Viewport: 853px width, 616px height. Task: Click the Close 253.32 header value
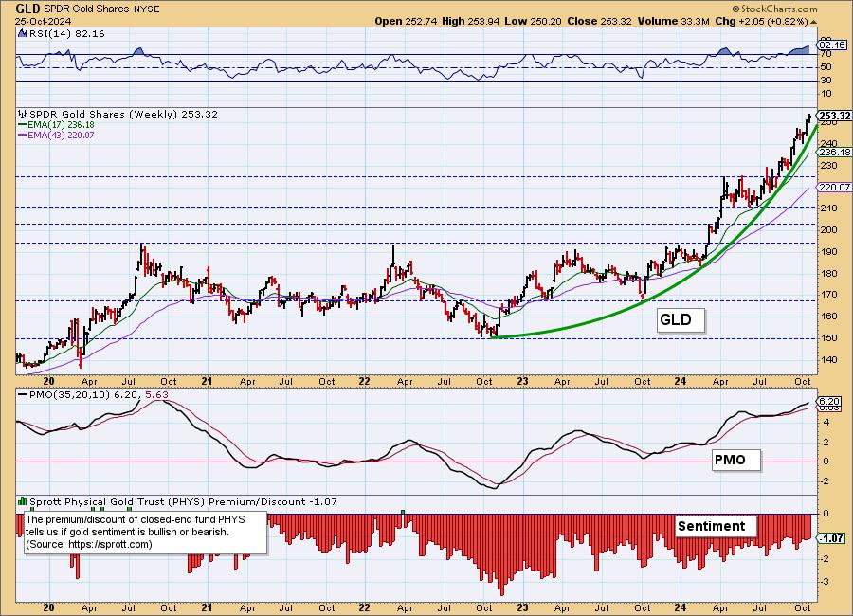[x=599, y=21]
